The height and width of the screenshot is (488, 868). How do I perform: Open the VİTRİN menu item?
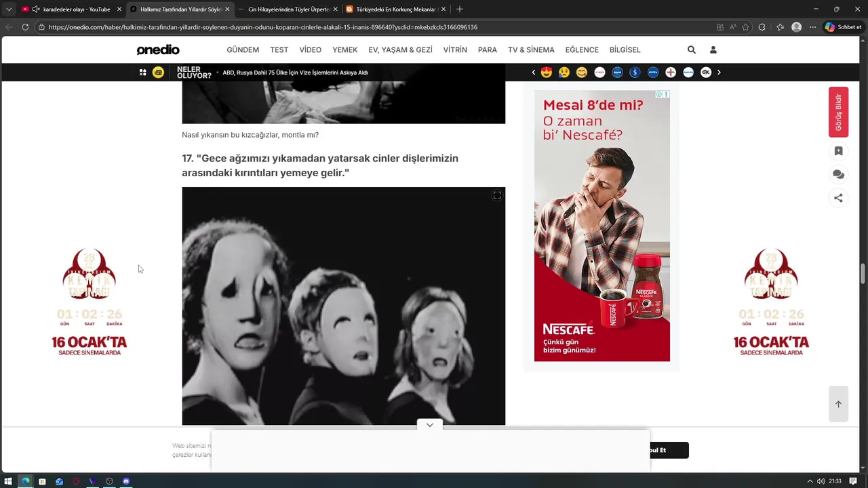tap(455, 49)
